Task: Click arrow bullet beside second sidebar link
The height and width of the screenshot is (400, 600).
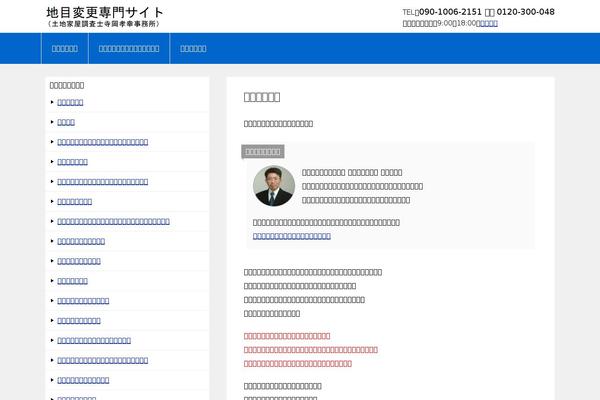Action: (x=52, y=122)
